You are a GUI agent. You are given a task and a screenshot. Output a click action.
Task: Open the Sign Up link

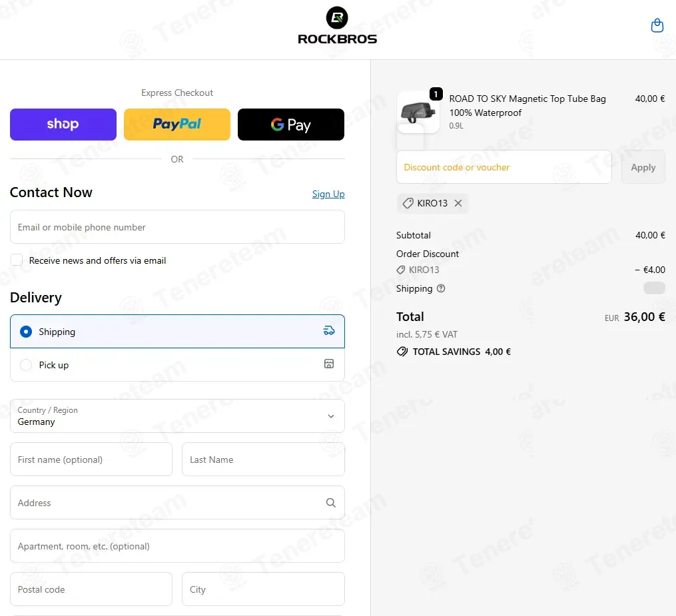[x=328, y=194]
